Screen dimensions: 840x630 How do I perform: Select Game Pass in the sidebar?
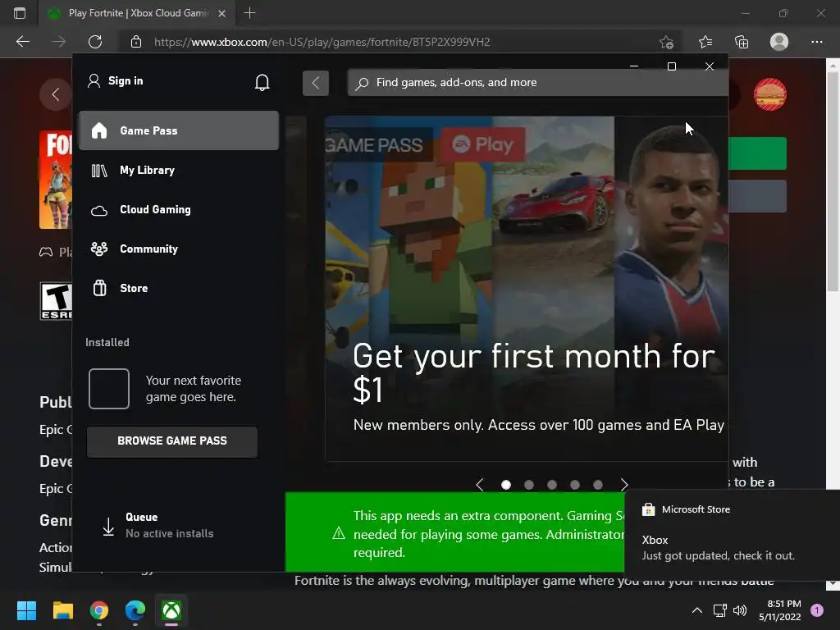pos(178,130)
